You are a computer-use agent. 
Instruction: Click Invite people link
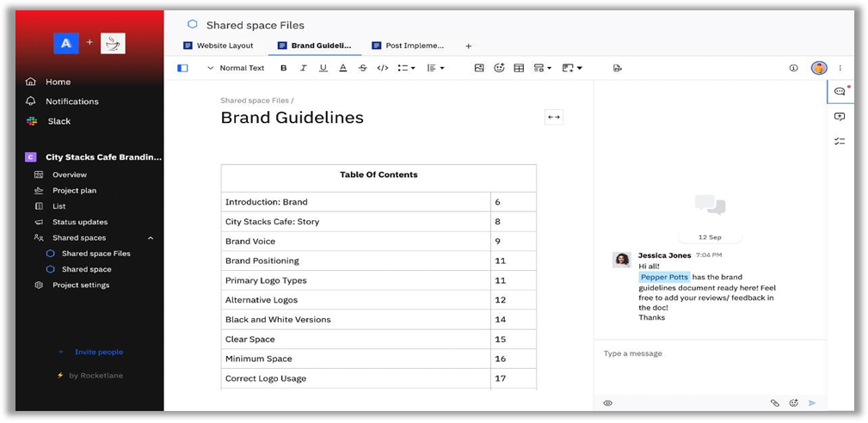(98, 352)
